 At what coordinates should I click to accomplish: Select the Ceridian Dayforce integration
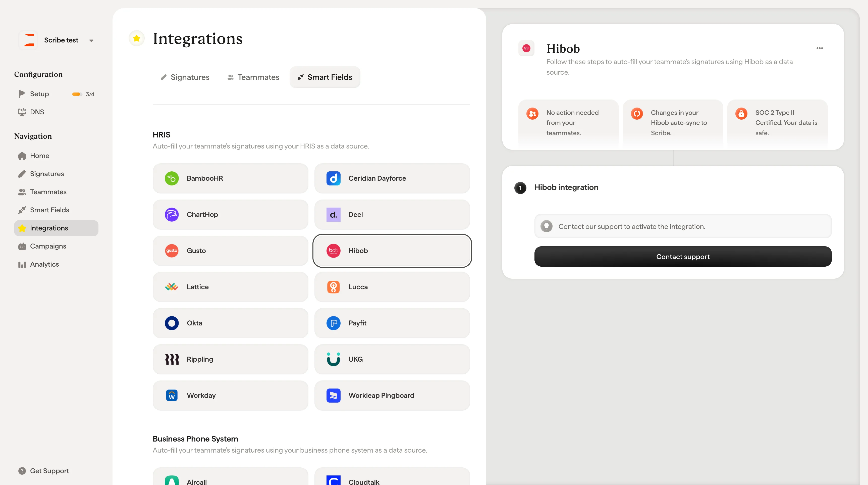[392, 178]
